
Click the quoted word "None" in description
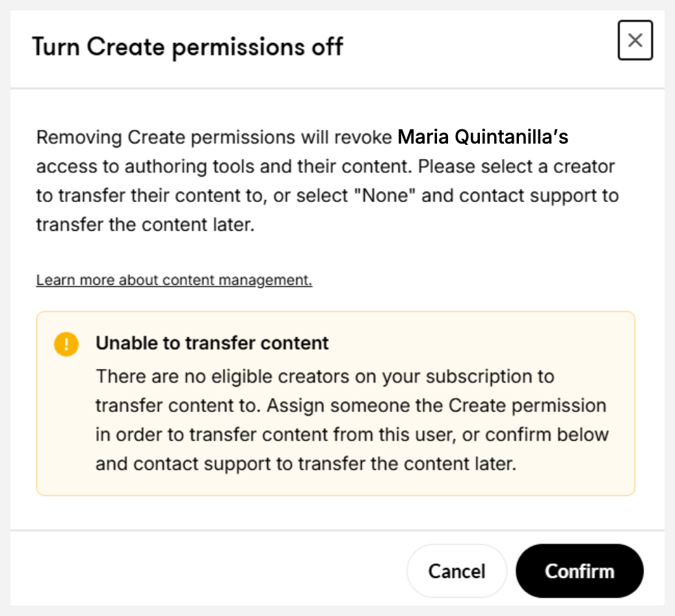click(x=389, y=195)
